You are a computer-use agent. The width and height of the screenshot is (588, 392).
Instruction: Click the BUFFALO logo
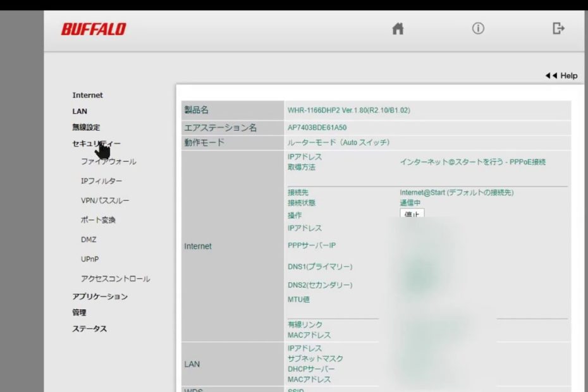tap(94, 30)
